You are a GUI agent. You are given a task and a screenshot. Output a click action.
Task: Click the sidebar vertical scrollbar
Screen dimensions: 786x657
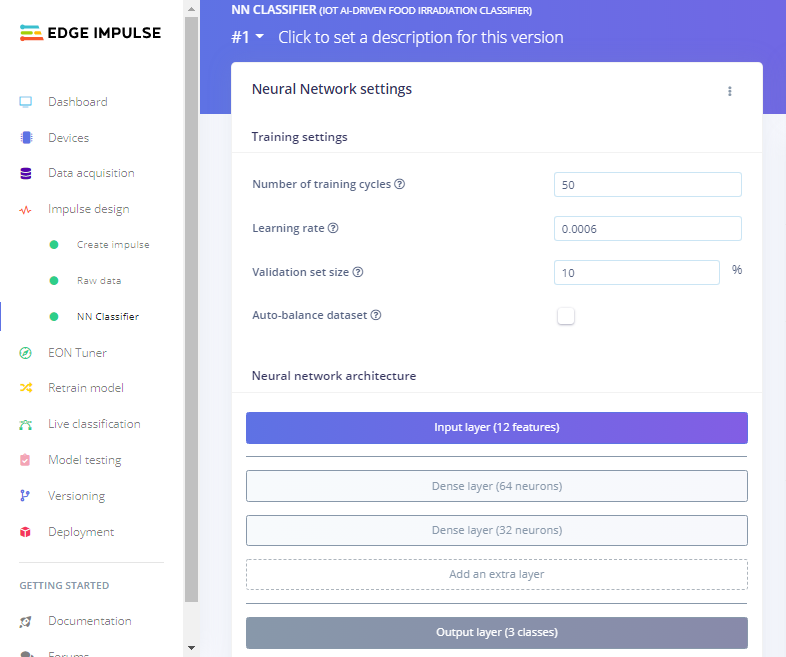pyautogui.click(x=191, y=300)
